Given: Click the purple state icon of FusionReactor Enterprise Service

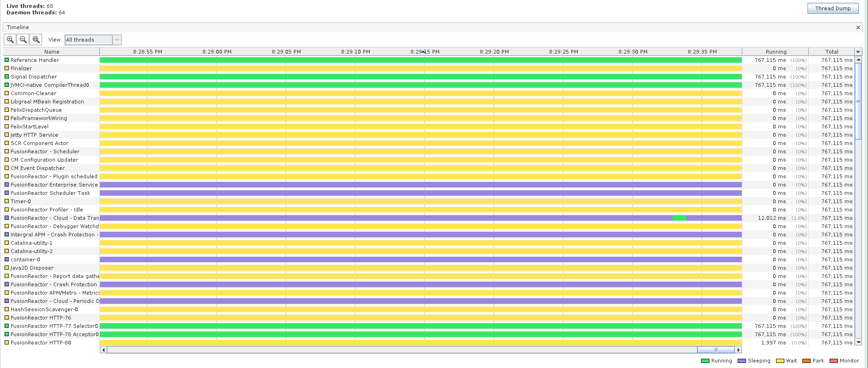Looking at the screenshot, I should (7, 185).
